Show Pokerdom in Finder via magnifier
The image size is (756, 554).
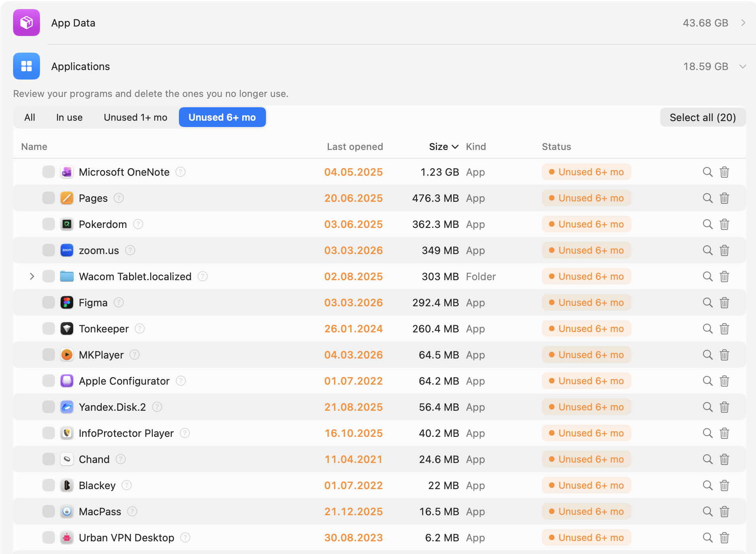pyautogui.click(x=708, y=224)
